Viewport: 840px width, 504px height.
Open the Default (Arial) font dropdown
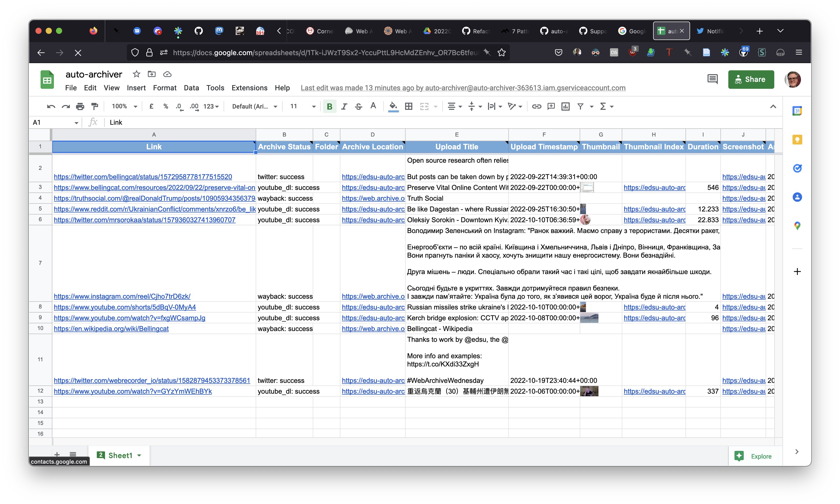click(x=254, y=106)
